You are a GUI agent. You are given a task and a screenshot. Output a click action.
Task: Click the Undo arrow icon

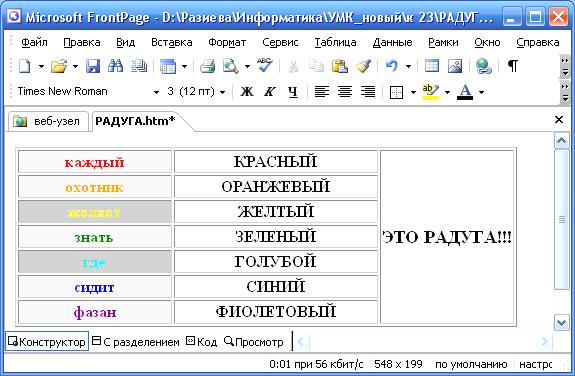point(392,66)
